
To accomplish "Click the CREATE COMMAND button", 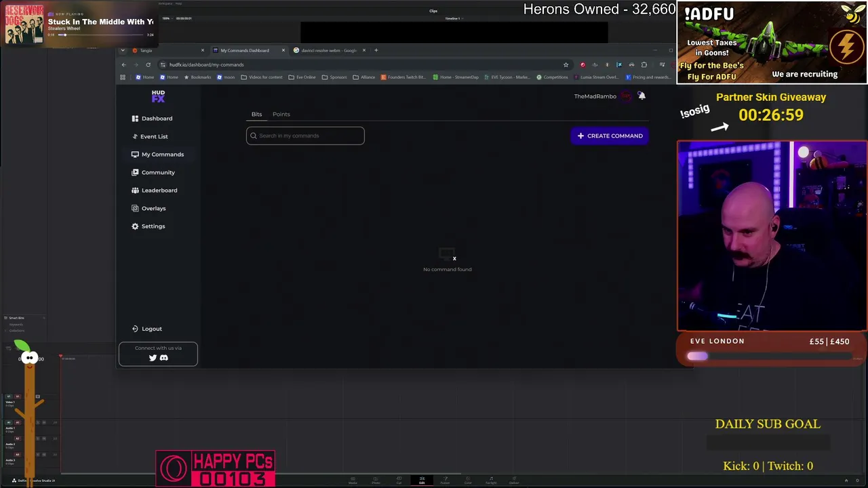I will tap(610, 136).
